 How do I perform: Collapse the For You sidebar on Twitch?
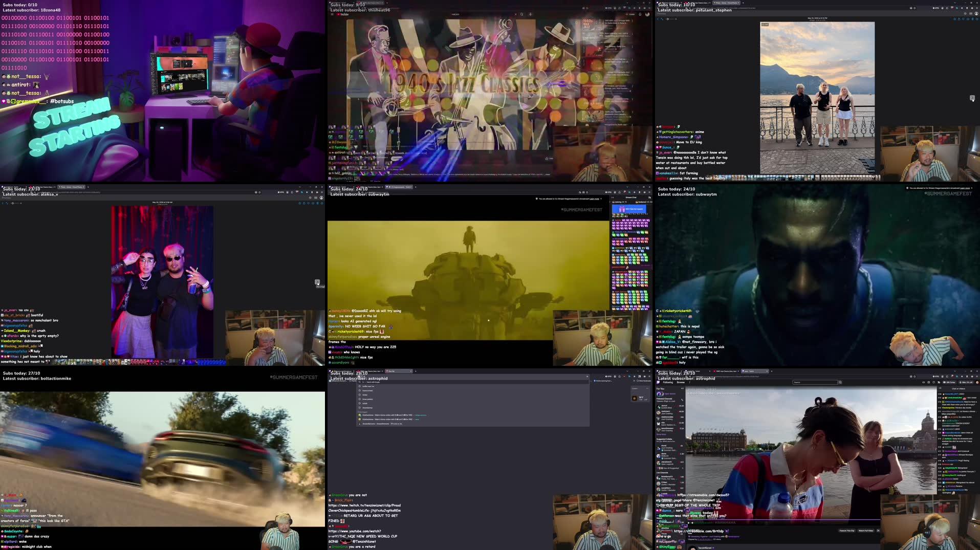click(682, 388)
